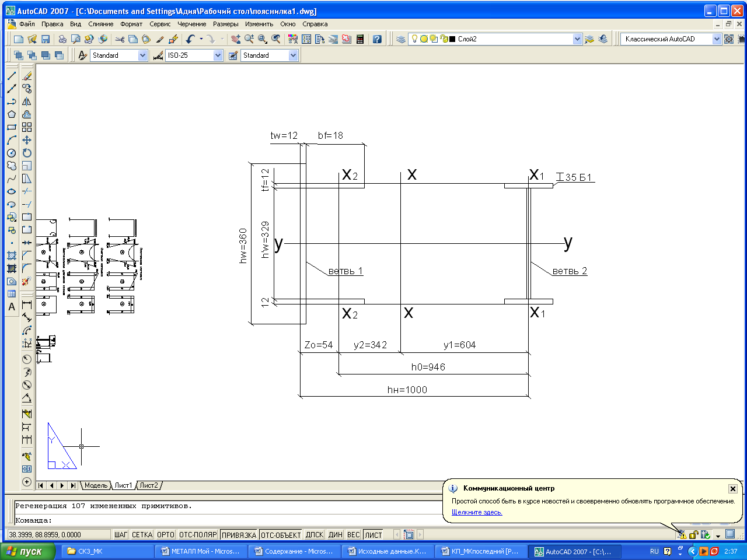
Task: Switch to the МЕТАЛЛ Мой Word taskbar button
Action: 200,551
